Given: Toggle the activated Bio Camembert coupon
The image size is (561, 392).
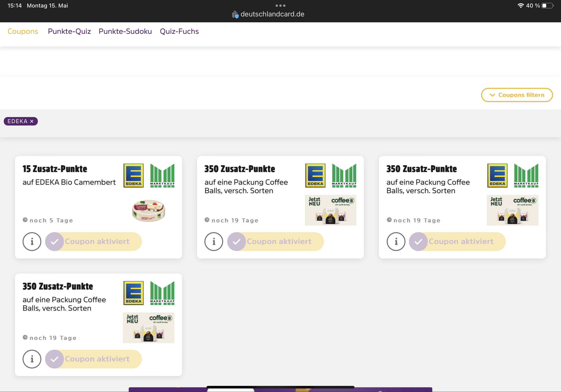Looking at the screenshot, I should point(93,241).
